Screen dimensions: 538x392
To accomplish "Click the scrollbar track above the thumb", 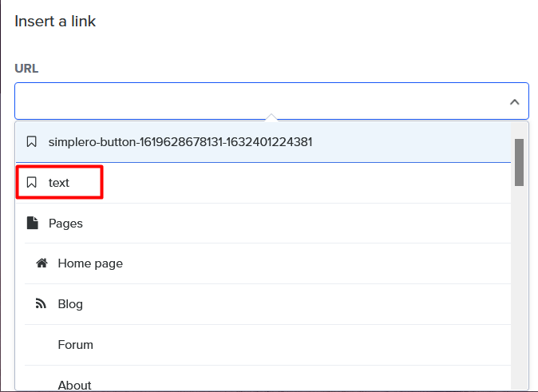I will (519, 130).
